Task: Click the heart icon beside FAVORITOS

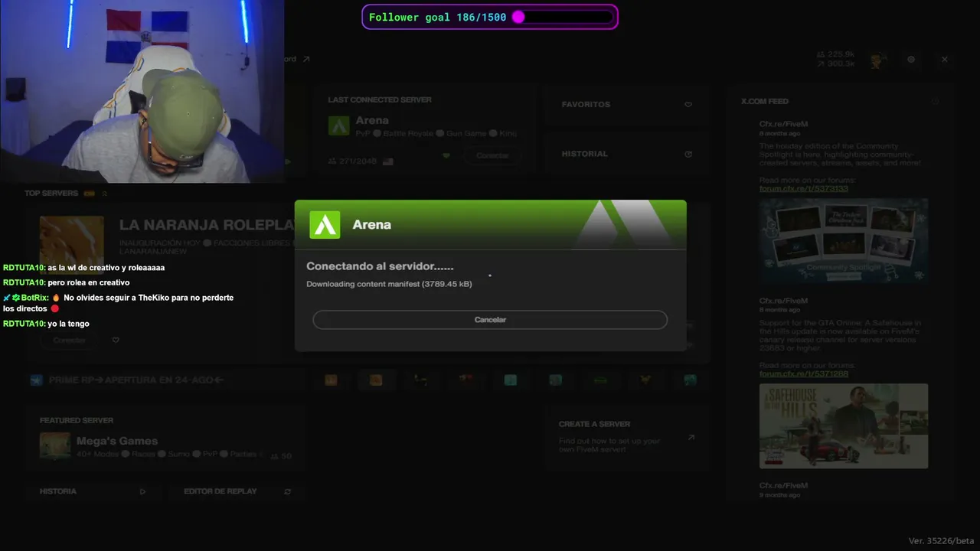Action: tap(688, 105)
